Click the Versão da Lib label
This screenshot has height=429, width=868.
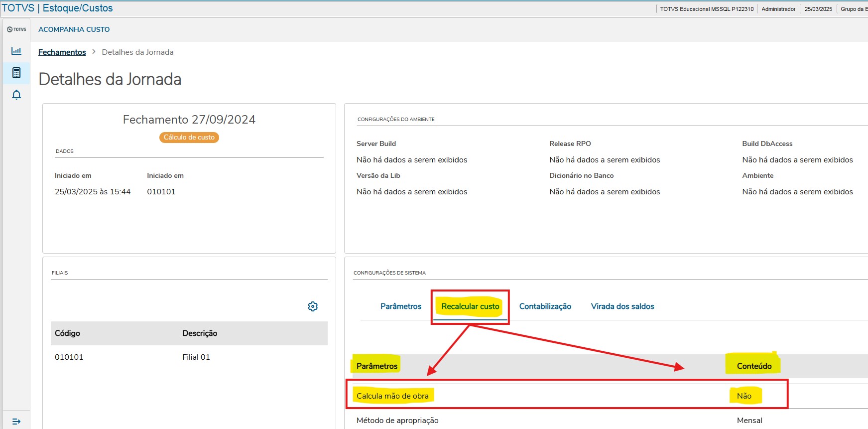coord(378,175)
